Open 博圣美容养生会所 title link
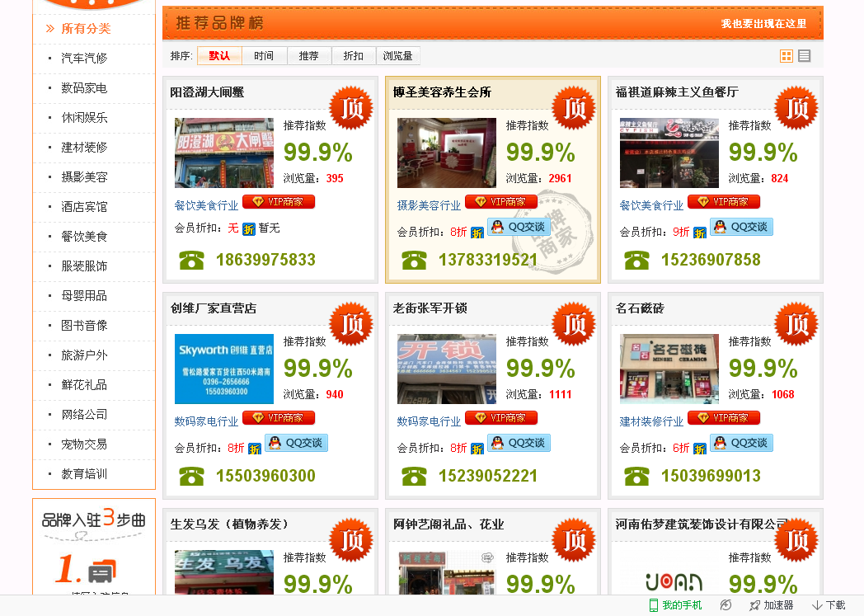The height and width of the screenshot is (616, 864). [x=442, y=92]
